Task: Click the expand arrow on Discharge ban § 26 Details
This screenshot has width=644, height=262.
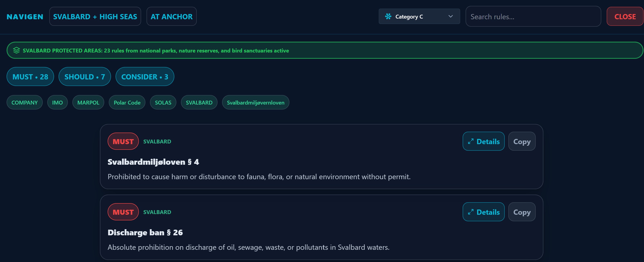Action: [471, 212]
